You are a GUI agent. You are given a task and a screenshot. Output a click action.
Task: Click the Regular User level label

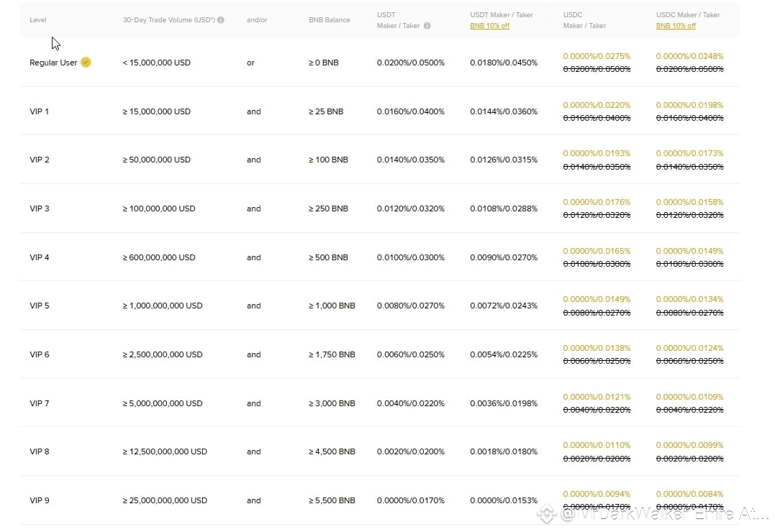53,63
